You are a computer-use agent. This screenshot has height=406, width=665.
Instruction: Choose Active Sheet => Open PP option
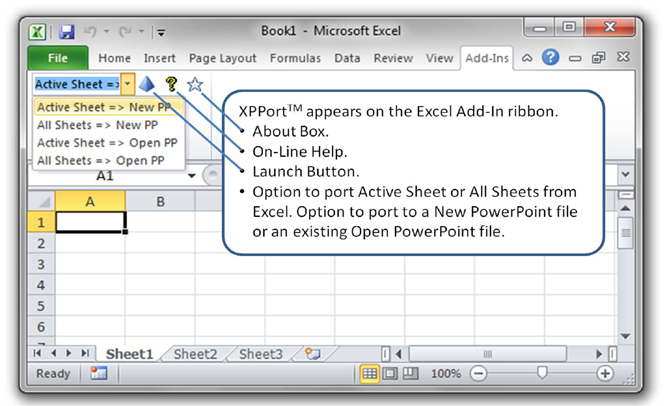[x=109, y=143]
